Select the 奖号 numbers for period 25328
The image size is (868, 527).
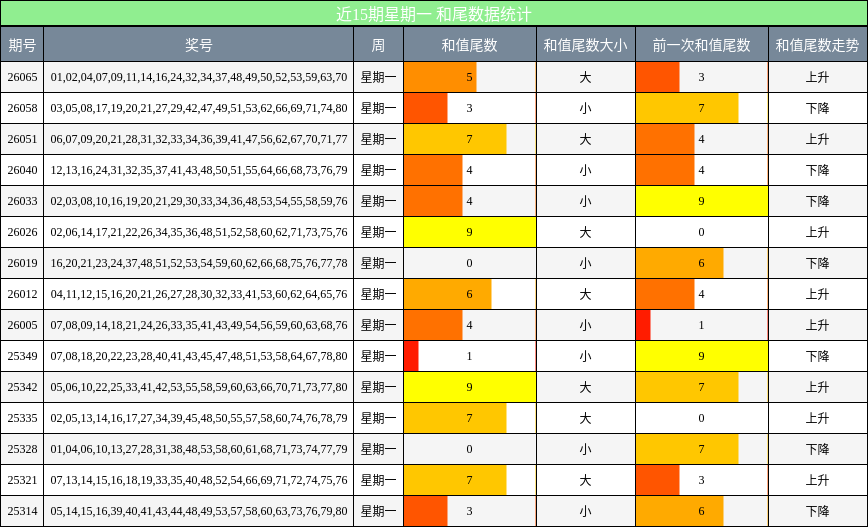pos(198,449)
